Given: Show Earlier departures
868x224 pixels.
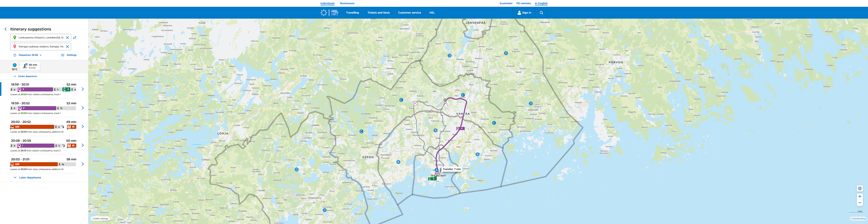Looking at the screenshot, I should [x=25, y=76].
